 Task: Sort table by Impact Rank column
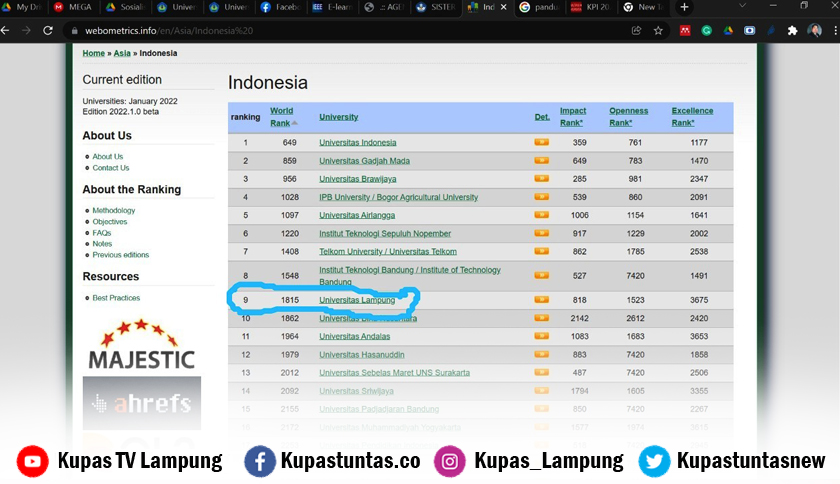573,117
